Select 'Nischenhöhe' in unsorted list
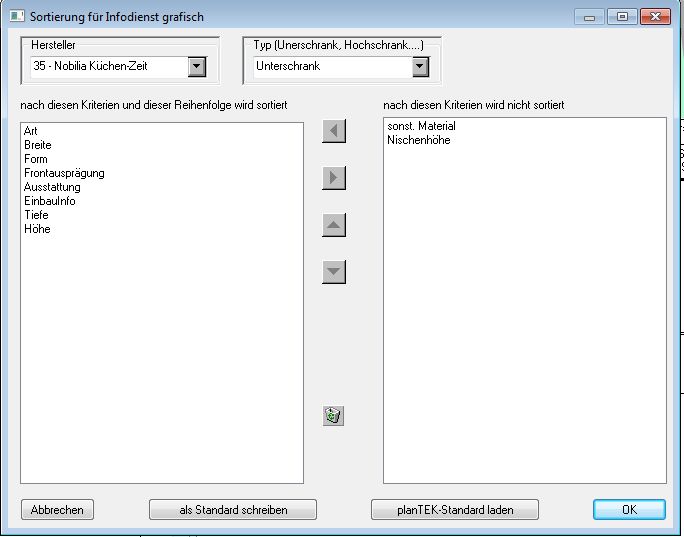Viewport: 684px width, 537px height. 418,140
